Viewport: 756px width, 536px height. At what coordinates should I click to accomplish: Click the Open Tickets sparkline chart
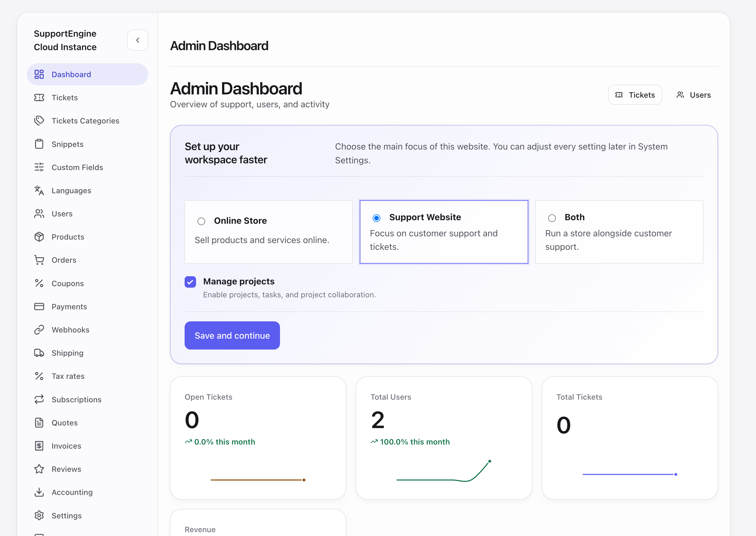[x=258, y=480]
